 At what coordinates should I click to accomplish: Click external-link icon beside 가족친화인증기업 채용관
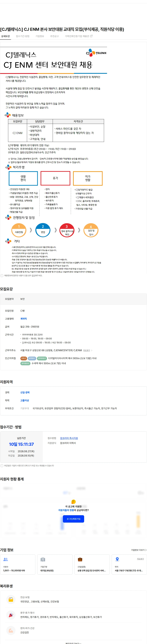(91, 36)
